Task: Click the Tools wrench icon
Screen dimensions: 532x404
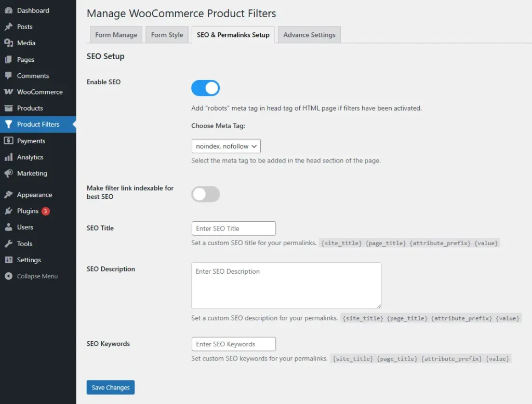Action: [8, 244]
